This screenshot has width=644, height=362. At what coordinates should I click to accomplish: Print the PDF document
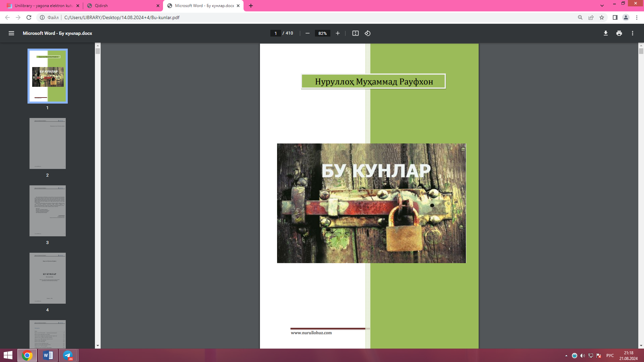coord(619,33)
